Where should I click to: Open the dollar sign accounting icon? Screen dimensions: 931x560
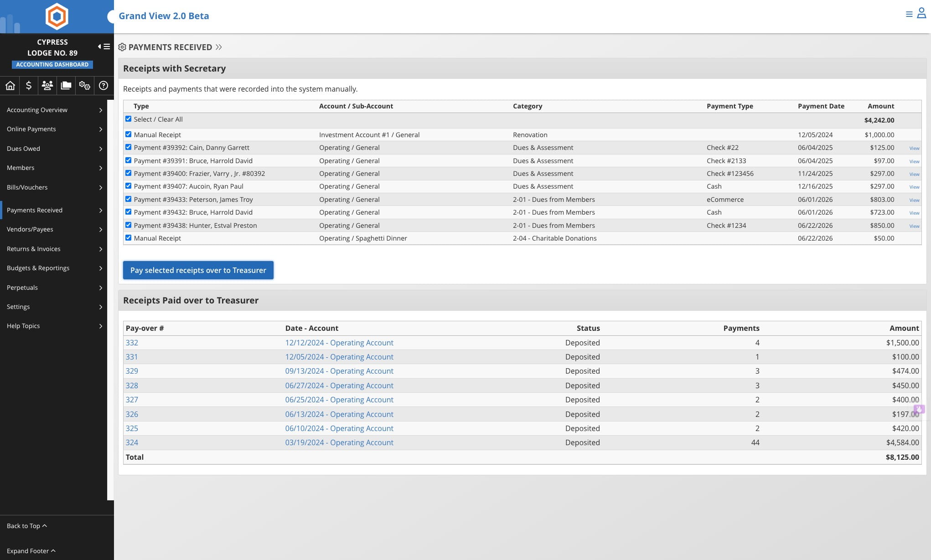pos(29,85)
